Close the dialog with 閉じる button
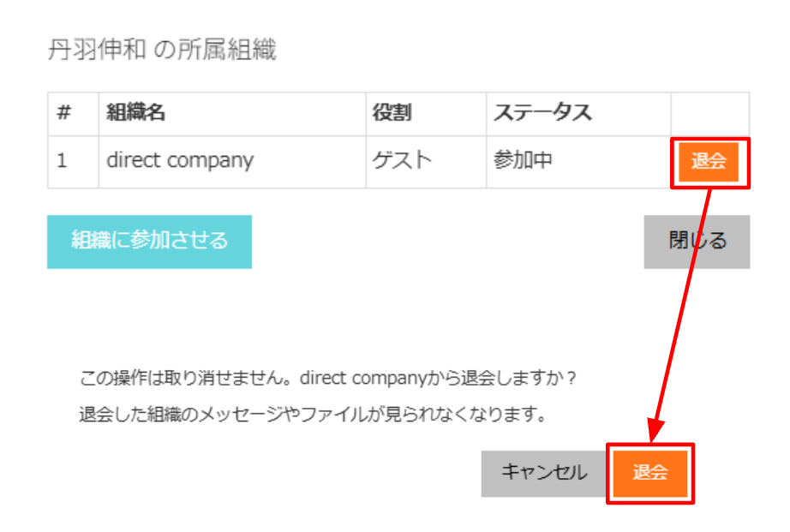This screenshot has height=532, width=790. tap(697, 242)
